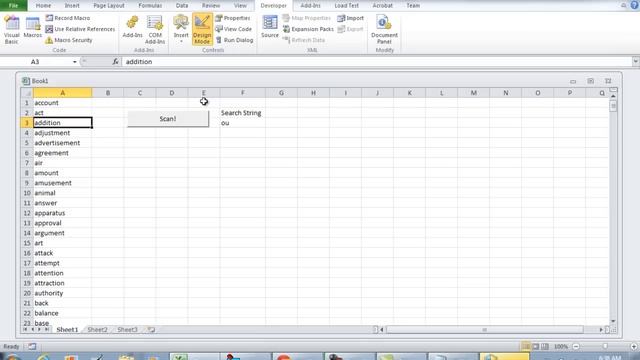Switch to the Page Layout tab

[109, 5]
